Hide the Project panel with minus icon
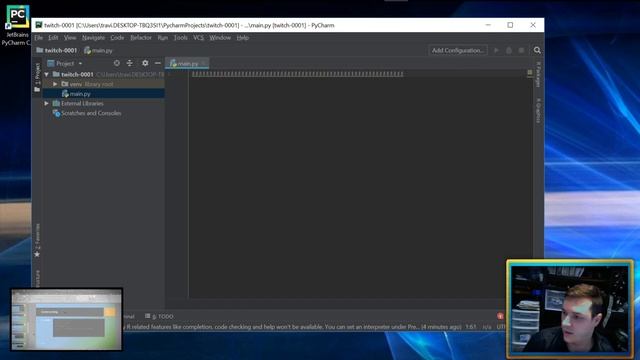 pyautogui.click(x=158, y=63)
